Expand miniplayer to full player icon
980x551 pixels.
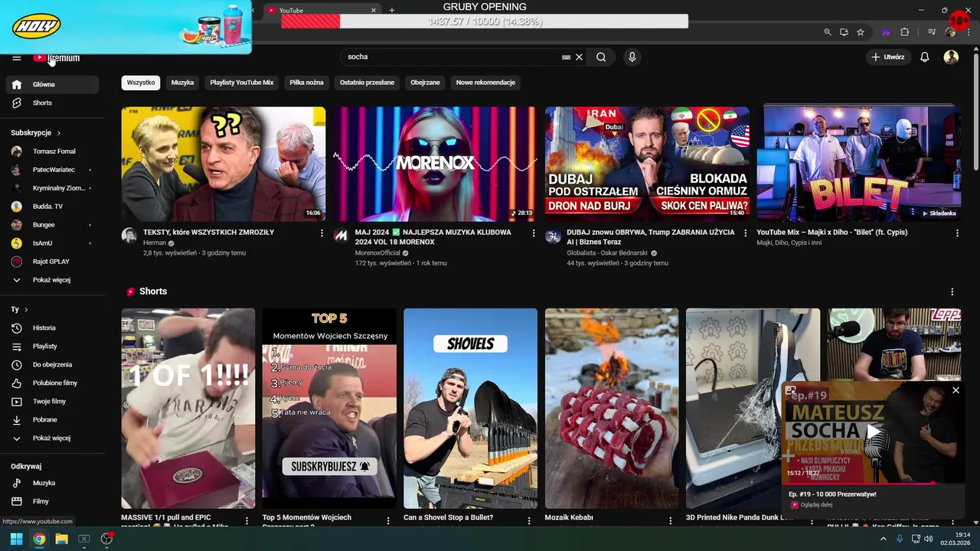(x=791, y=390)
